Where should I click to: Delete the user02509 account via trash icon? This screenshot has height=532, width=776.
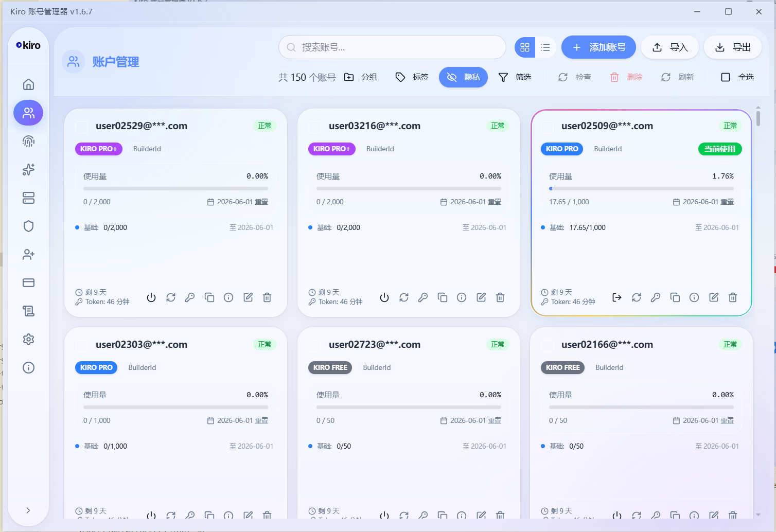click(x=733, y=297)
